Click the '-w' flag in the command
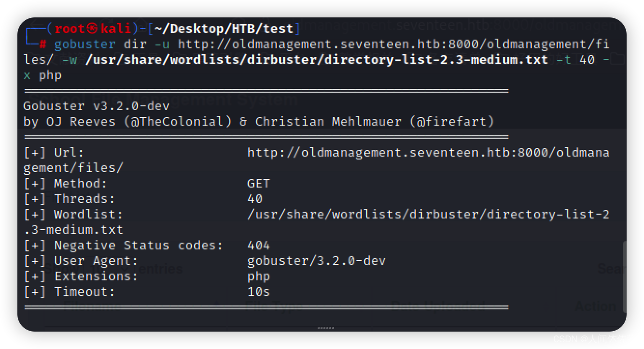 point(70,60)
